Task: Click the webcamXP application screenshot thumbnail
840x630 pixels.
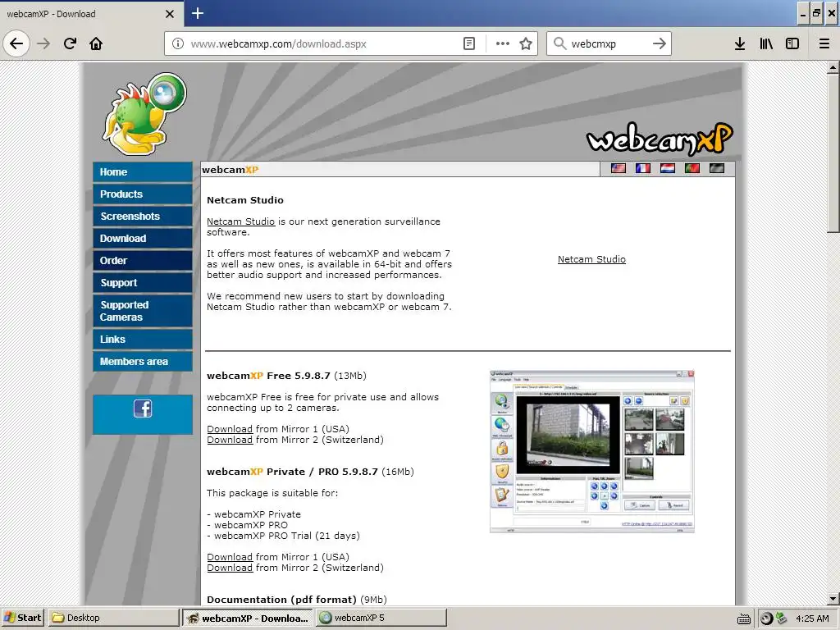Action: [592, 451]
